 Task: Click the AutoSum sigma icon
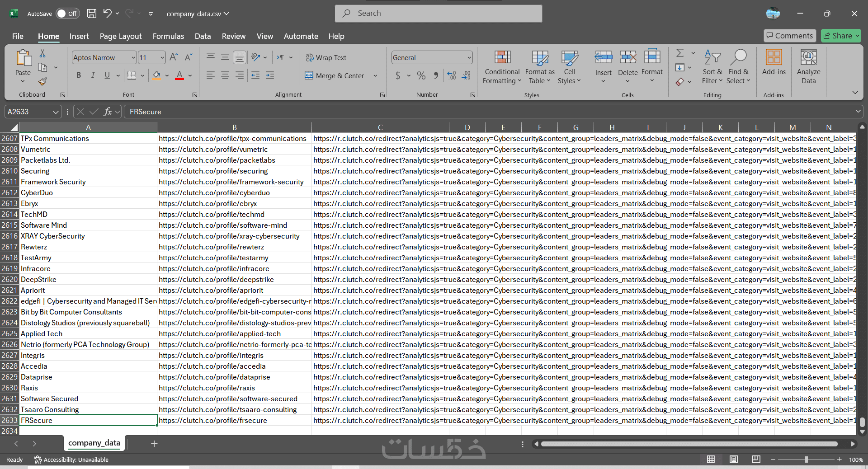pos(680,53)
